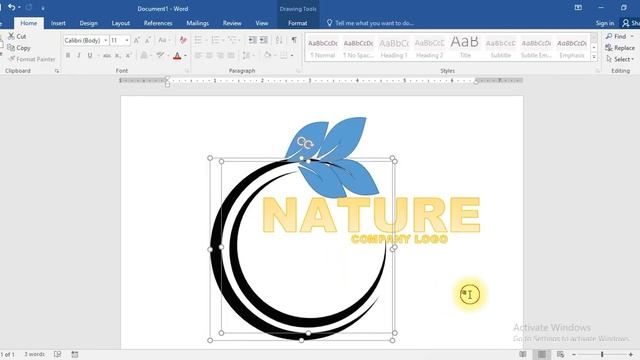
Task: Show paragraph marks and formatting symbols
Action: [294, 40]
